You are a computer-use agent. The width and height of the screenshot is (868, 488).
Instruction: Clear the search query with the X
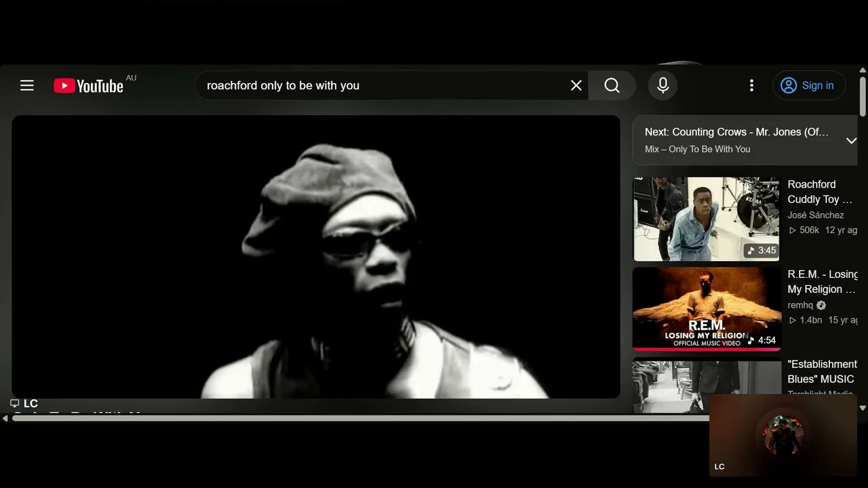(576, 85)
